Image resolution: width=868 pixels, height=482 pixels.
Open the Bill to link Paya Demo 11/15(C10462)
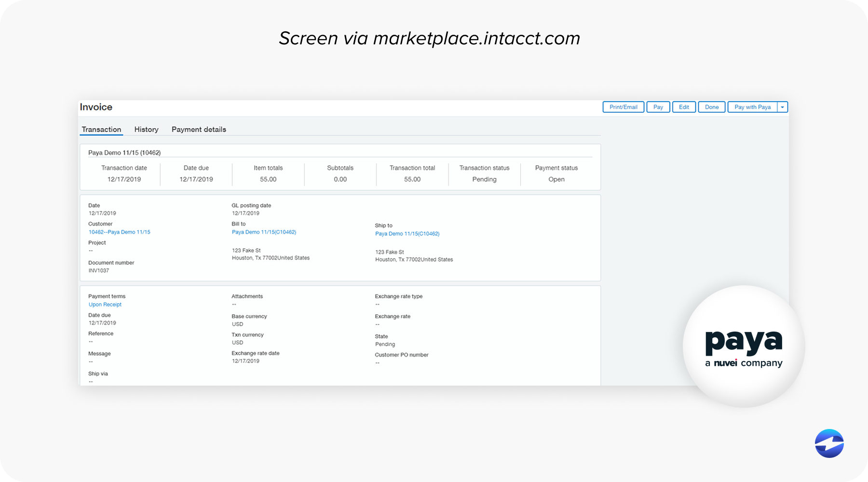tap(264, 232)
